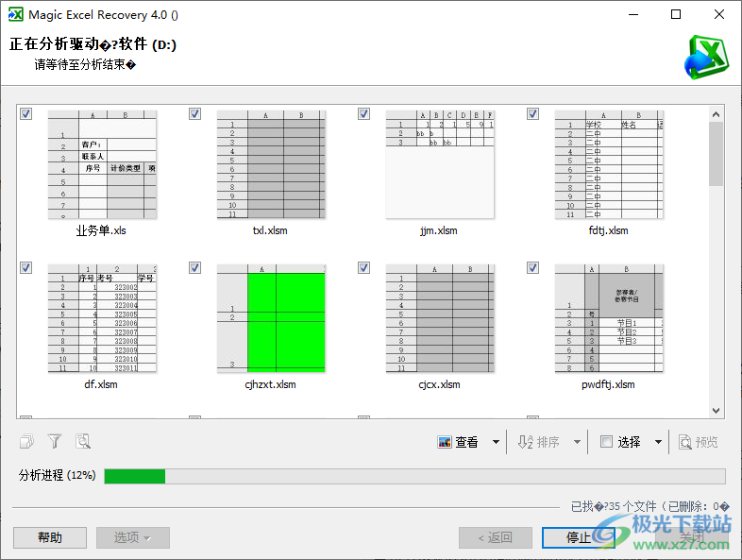
Task: Select the txl.xlsm thumbnail
Action: click(271, 164)
